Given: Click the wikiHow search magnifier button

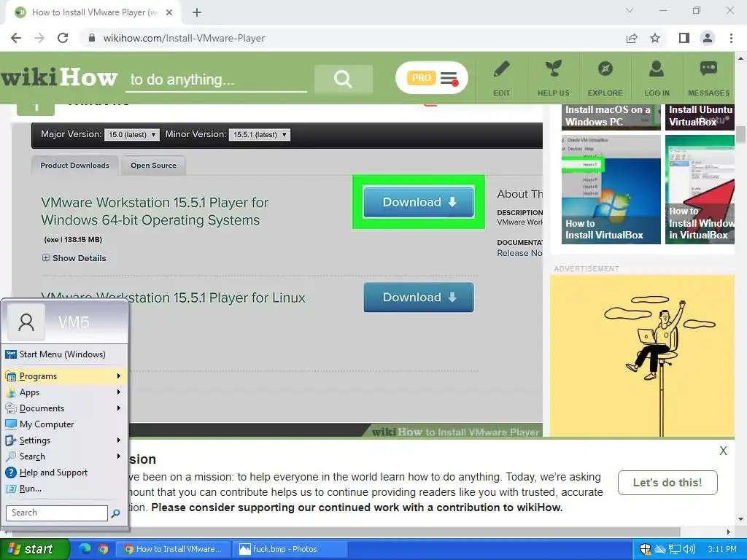Looking at the screenshot, I should coord(343,79).
